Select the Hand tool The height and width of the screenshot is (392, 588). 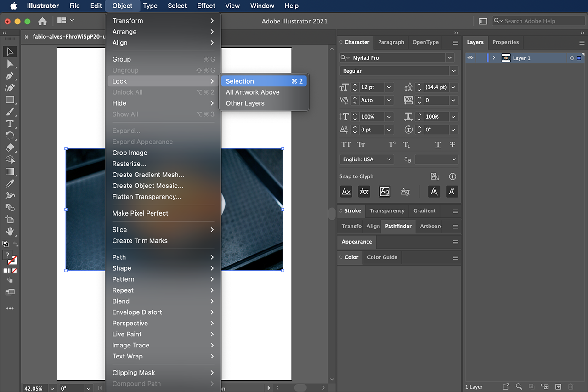[x=10, y=232]
